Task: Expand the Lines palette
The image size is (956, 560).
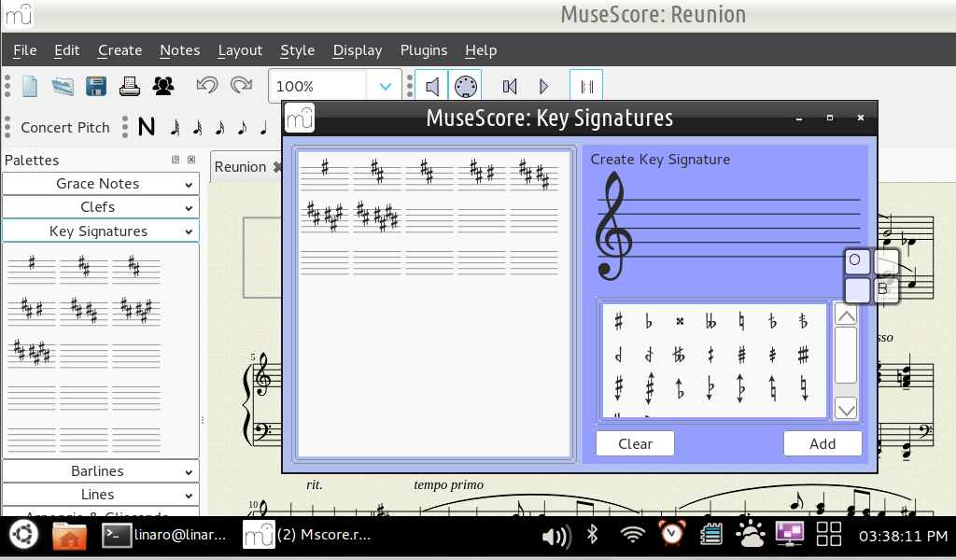Action: [101, 494]
